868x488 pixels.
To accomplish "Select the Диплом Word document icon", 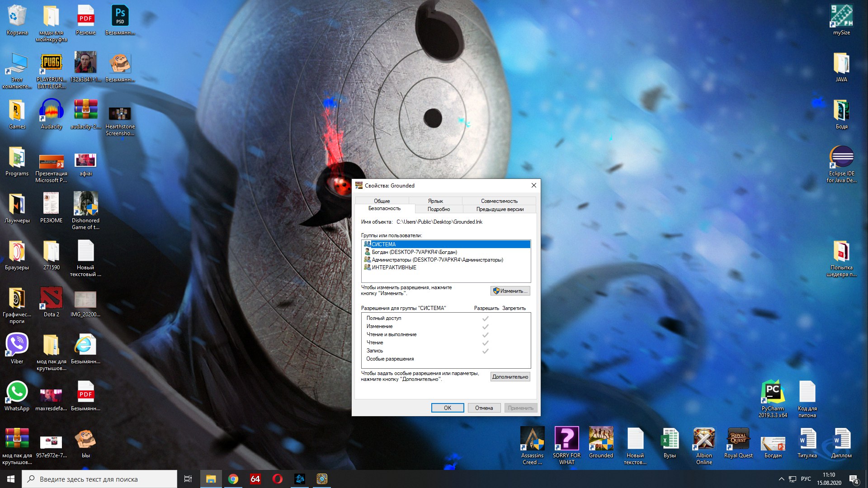I will coord(841,443).
